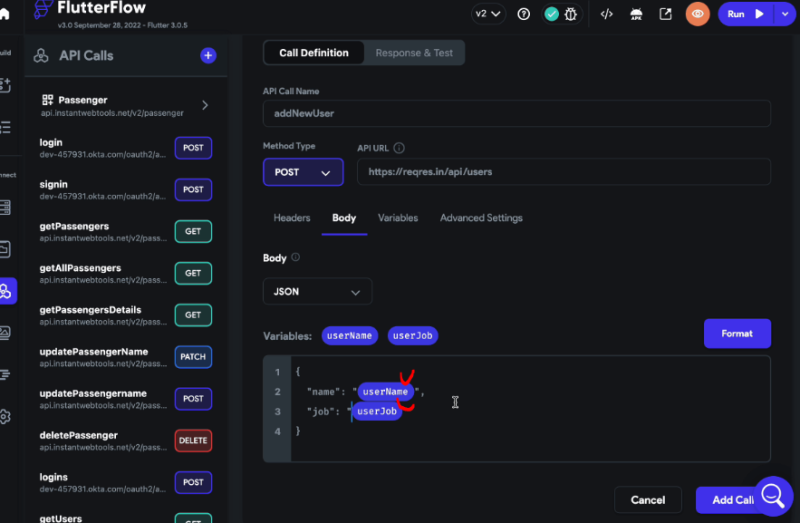The width and height of the screenshot is (800, 523).
Task: Select the getUsers API call
Action: [x=126, y=517]
